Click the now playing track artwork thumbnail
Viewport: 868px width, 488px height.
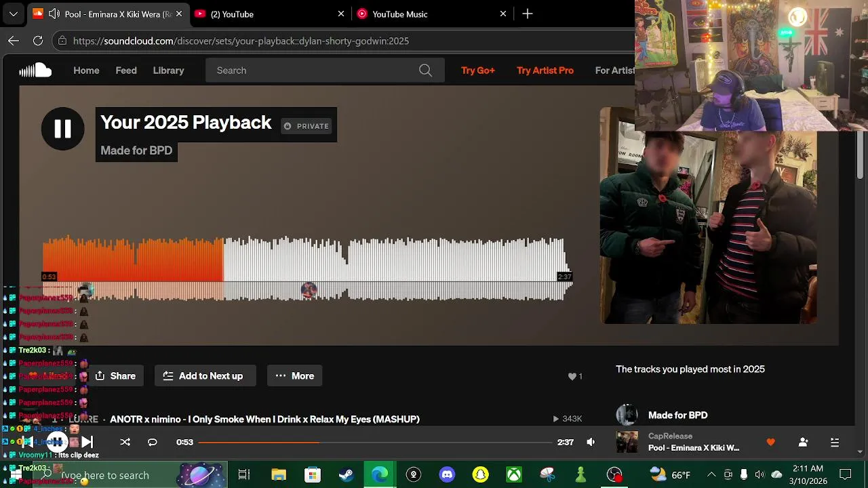[627, 442]
